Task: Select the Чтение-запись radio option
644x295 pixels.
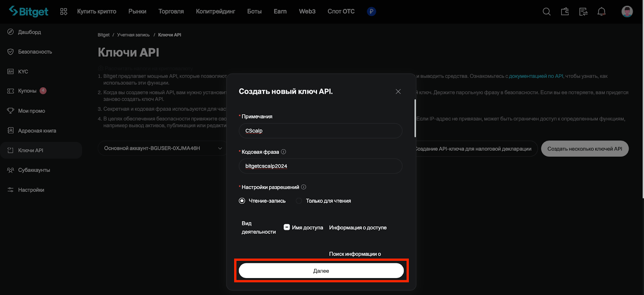Action: click(242, 201)
